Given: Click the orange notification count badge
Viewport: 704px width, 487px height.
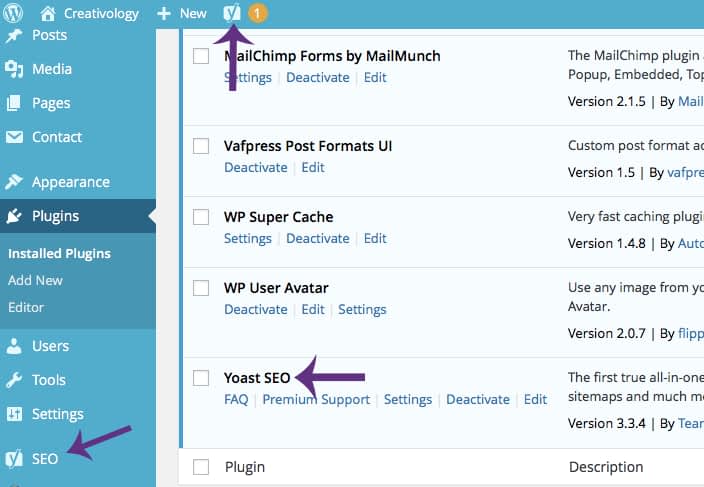Looking at the screenshot, I should coord(256,13).
